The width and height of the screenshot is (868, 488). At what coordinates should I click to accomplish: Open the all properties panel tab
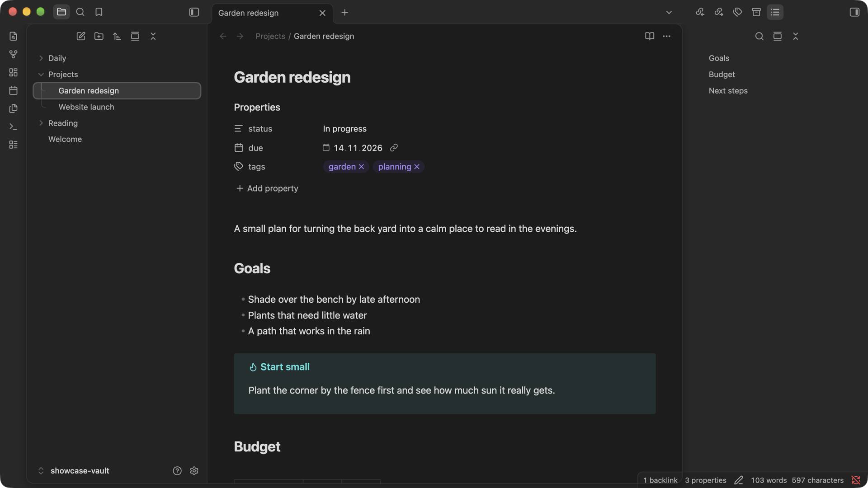pos(756,12)
